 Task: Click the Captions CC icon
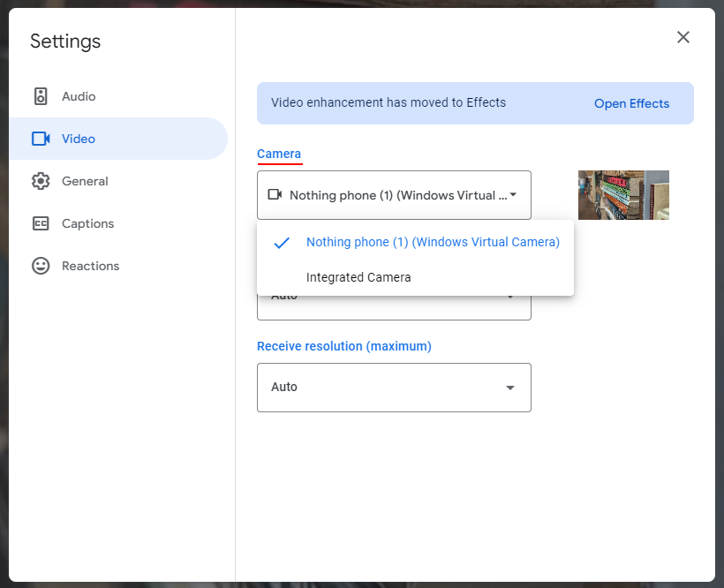pos(41,223)
